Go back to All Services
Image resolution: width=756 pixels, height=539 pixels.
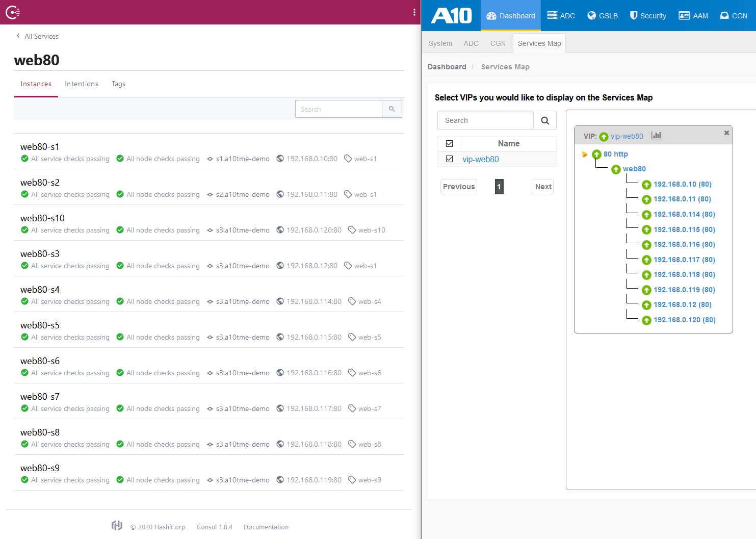37,36
